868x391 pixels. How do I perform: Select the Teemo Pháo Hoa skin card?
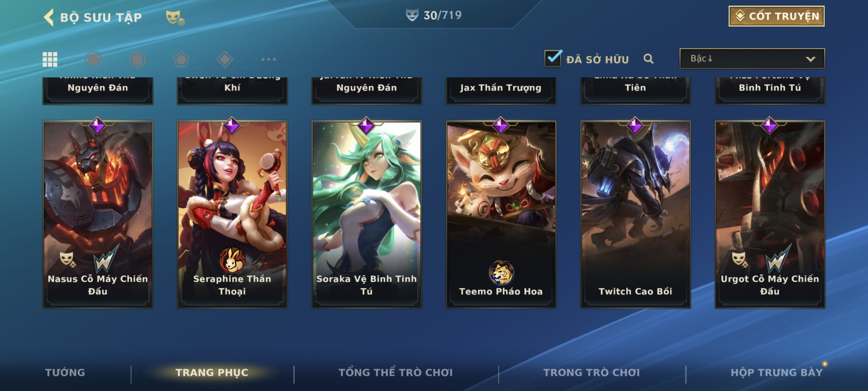pyautogui.click(x=501, y=214)
